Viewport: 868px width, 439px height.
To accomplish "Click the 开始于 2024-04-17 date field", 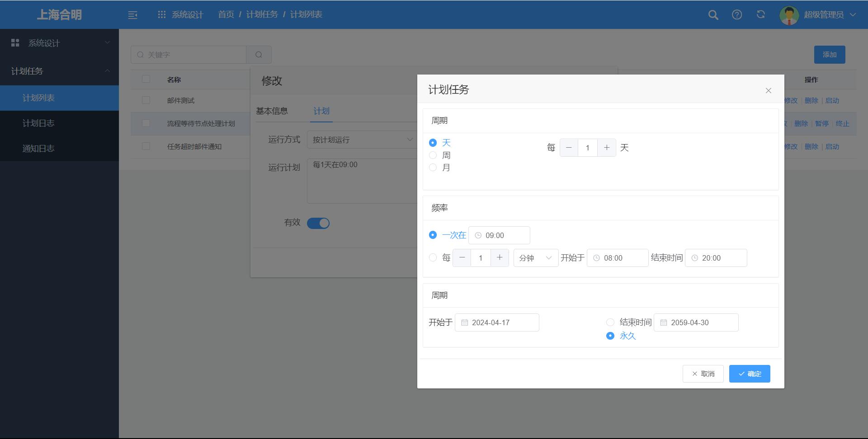I will click(x=497, y=322).
